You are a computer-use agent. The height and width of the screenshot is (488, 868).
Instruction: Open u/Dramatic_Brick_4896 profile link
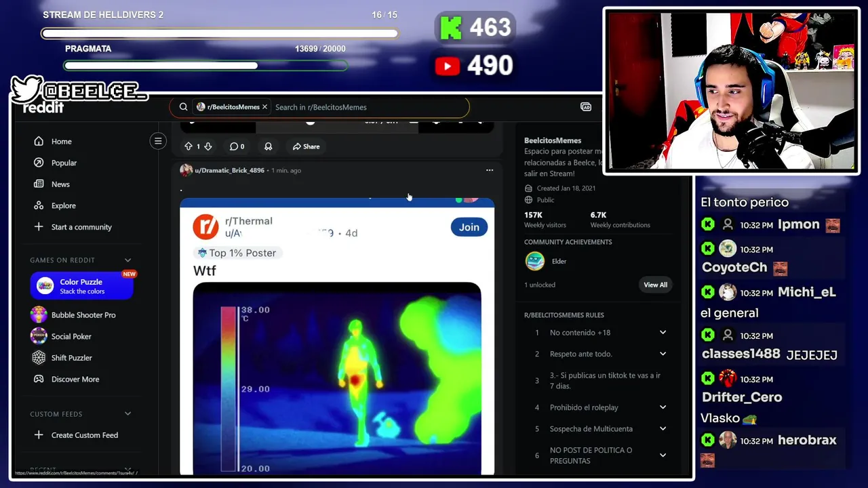pyautogui.click(x=229, y=170)
